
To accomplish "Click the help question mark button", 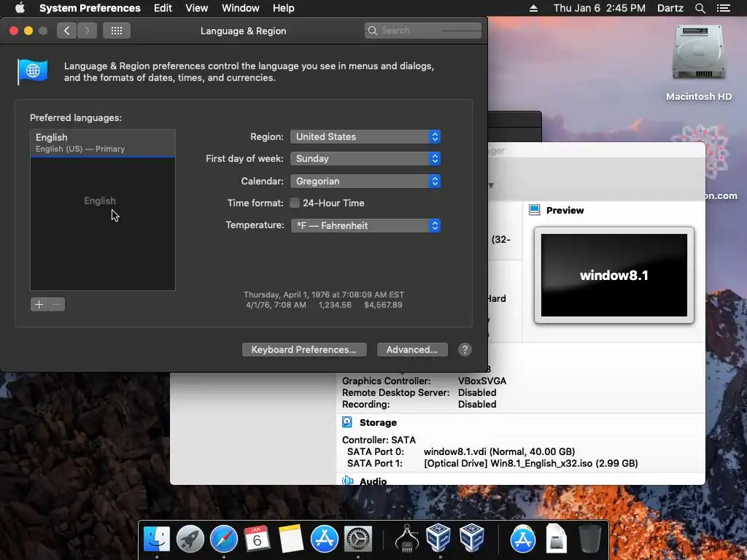I will point(465,349).
